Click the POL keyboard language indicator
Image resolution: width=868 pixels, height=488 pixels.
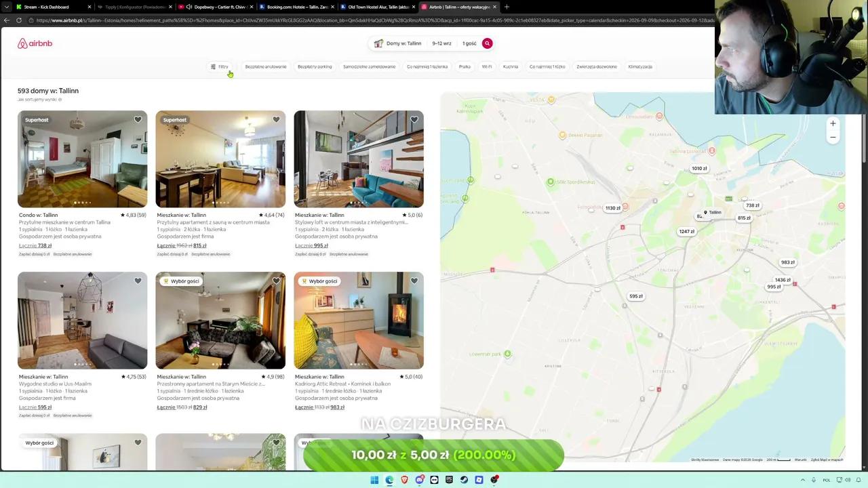tap(827, 480)
